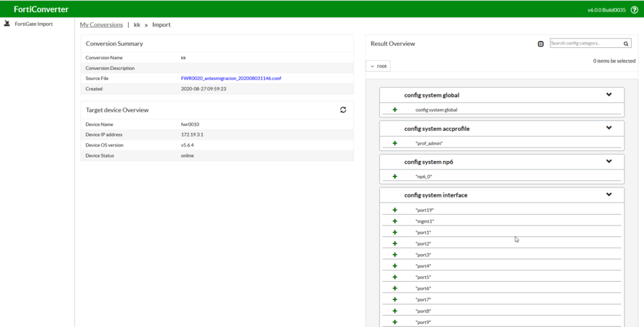644x327 pixels.
Task: Click the search magnifier icon
Action: [x=626, y=44]
